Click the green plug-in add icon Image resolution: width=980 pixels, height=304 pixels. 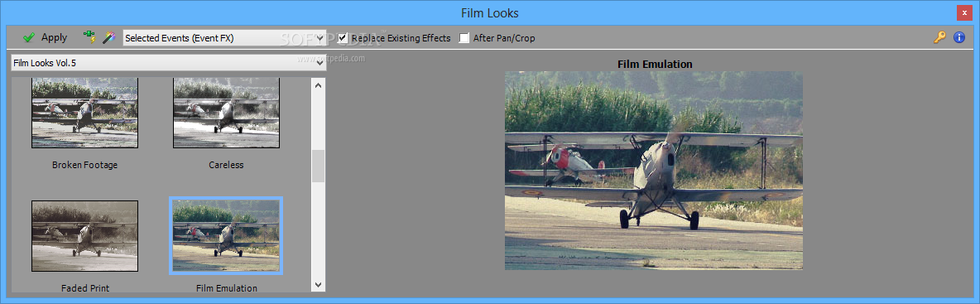pos(90,37)
